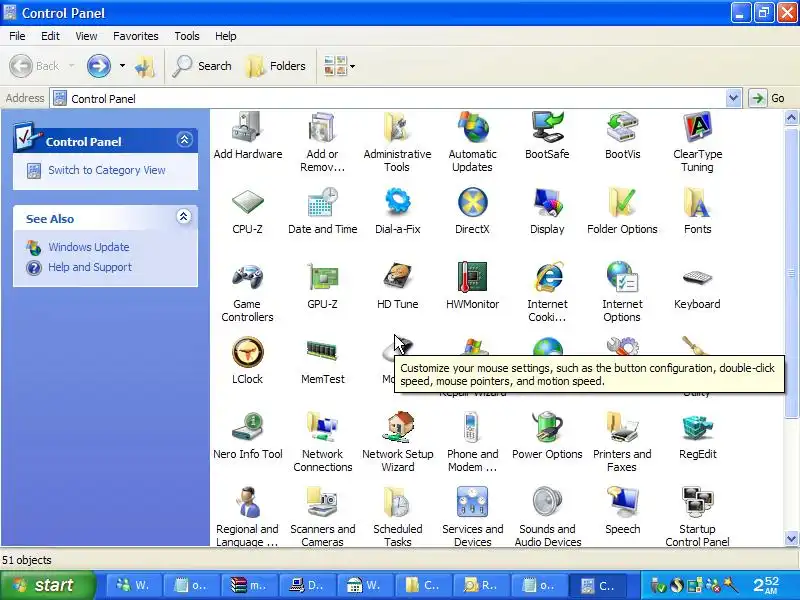Start the Network Setup Wizard
The image size is (800, 600).
tap(397, 442)
